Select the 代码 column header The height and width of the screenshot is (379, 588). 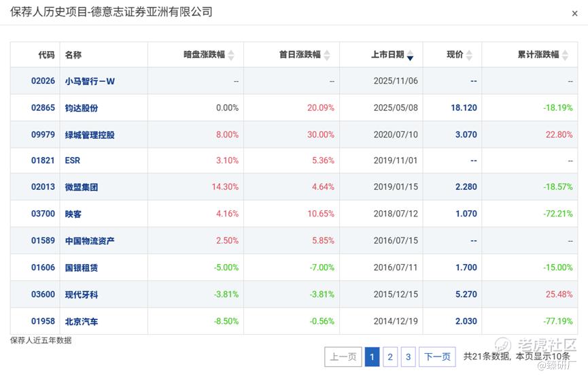click(46, 55)
